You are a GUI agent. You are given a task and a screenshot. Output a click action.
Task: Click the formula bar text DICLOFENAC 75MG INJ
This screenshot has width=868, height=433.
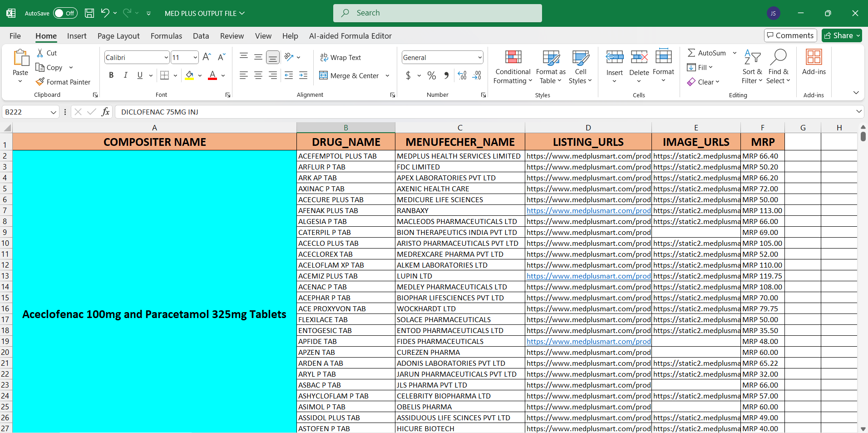click(x=160, y=112)
